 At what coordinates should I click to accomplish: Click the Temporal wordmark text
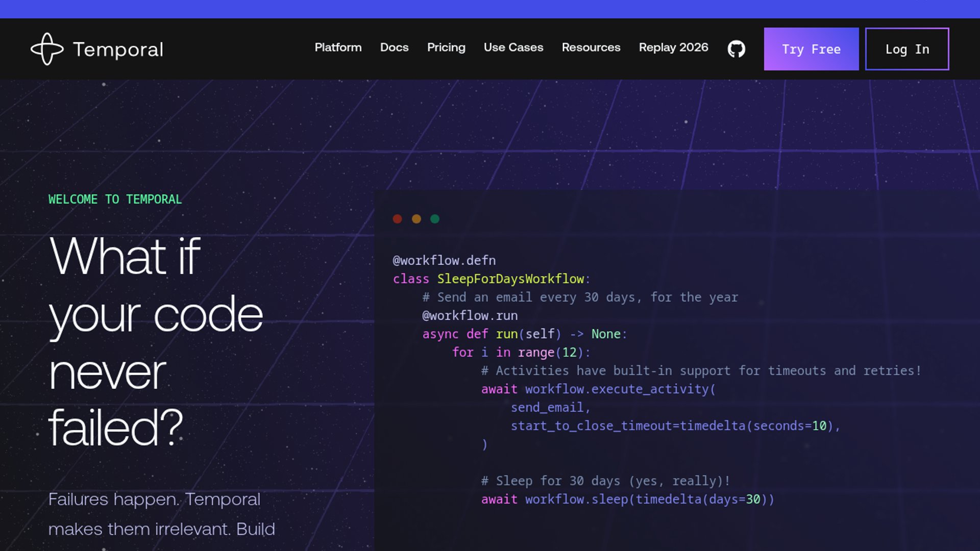coord(118,49)
